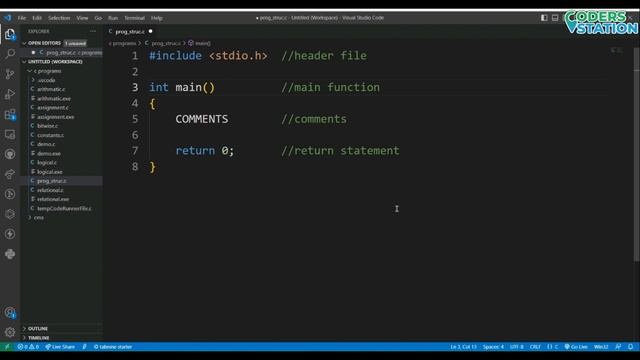Select C language mode in status bar

[553, 347]
